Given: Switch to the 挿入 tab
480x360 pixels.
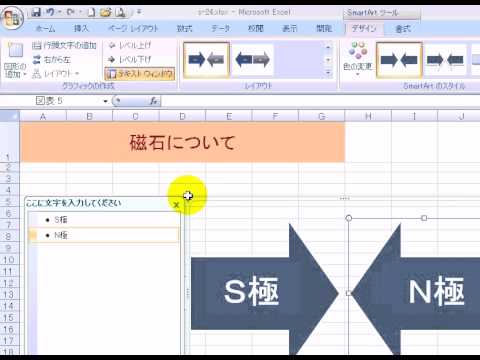Looking at the screenshot, I should (x=81, y=29).
